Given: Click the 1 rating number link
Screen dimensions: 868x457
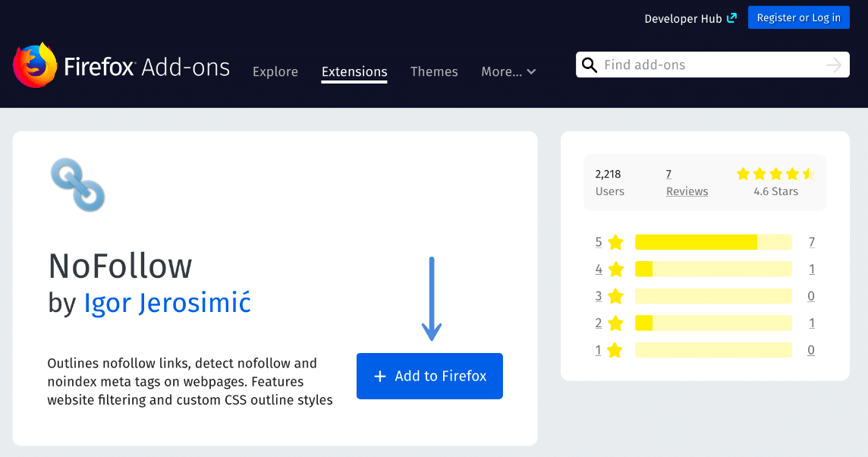Looking at the screenshot, I should 599,350.
